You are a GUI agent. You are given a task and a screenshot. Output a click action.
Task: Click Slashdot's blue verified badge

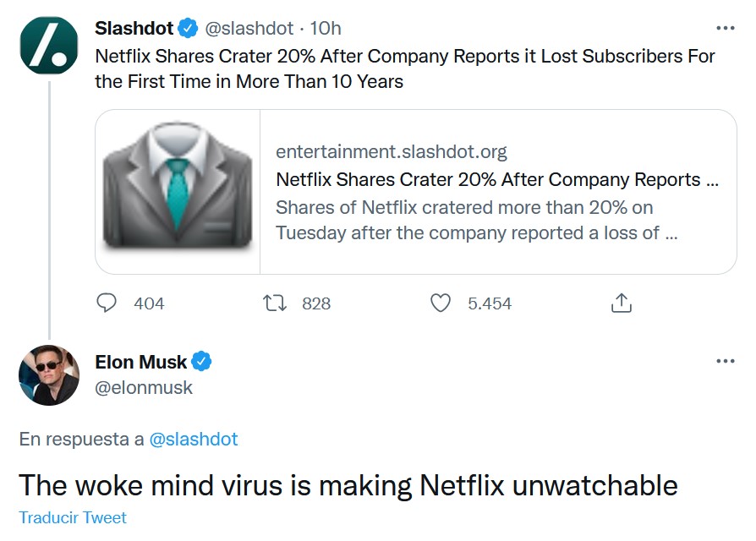pos(188,28)
